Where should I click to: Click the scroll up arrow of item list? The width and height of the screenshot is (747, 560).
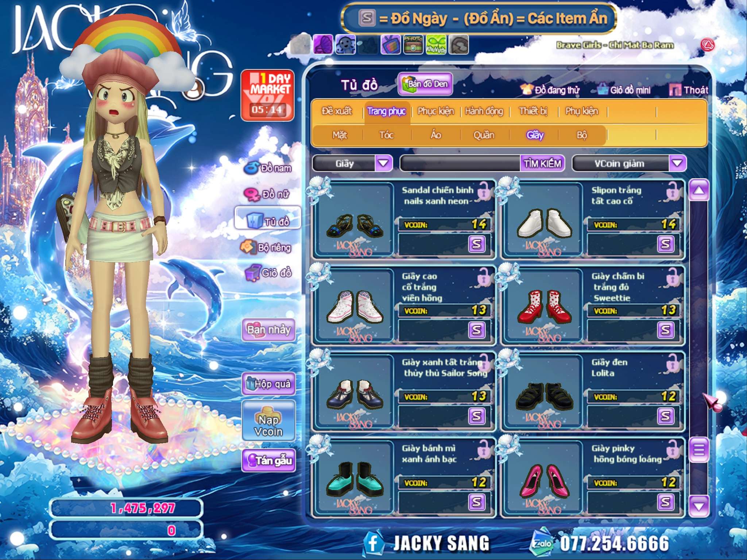click(698, 190)
